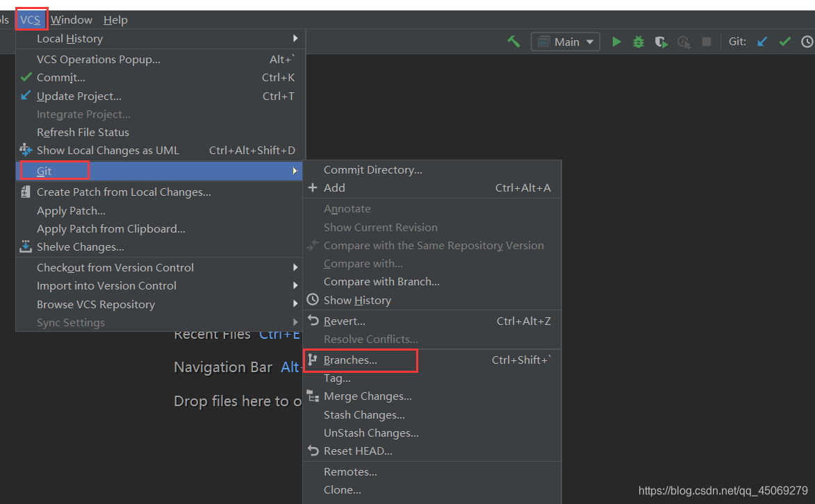Choose Update Project... menu entry
This screenshot has height=504, width=815.
point(160,96)
